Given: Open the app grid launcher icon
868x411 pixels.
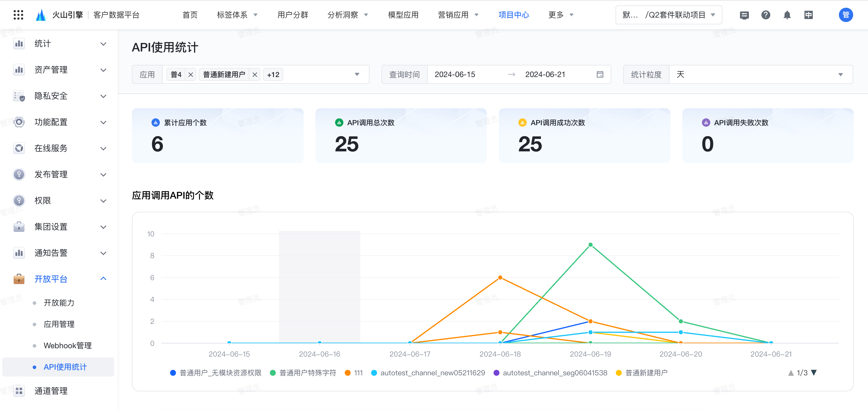Looking at the screenshot, I should click(x=18, y=15).
